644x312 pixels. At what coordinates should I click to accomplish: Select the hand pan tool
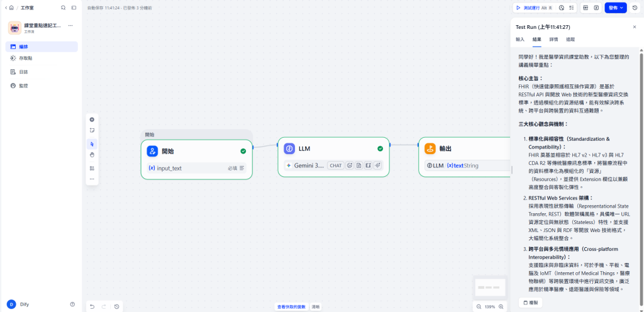tap(92, 154)
